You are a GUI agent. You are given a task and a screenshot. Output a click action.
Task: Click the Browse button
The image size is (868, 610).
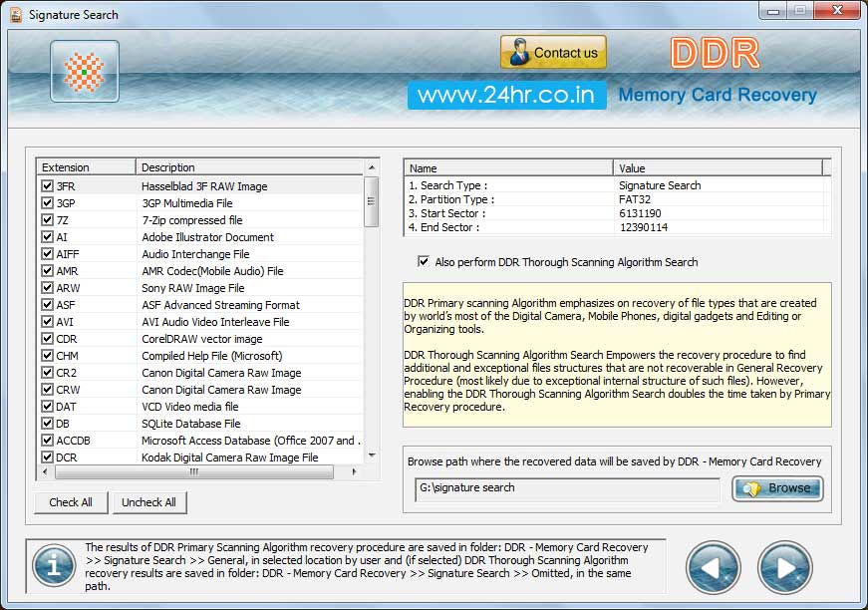(x=777, y=488)
